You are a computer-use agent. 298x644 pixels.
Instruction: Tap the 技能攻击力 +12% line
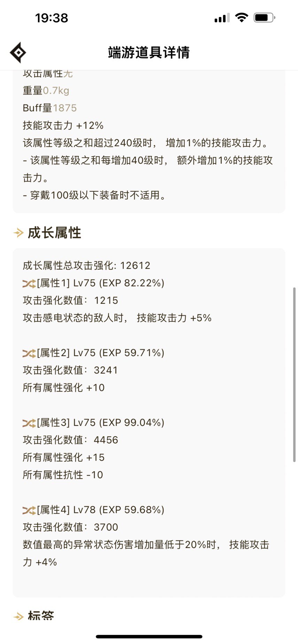63,126
